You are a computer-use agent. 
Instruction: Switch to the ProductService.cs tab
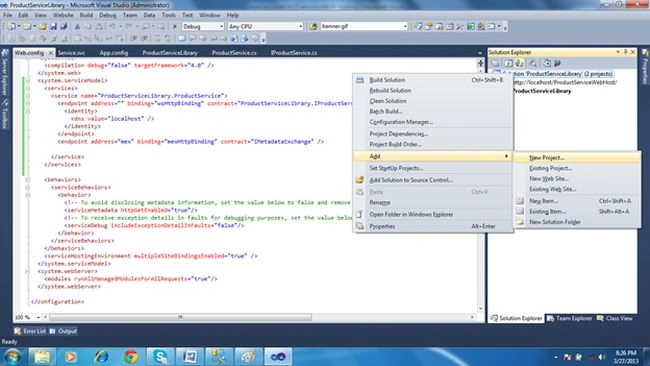tap(234, 53)
